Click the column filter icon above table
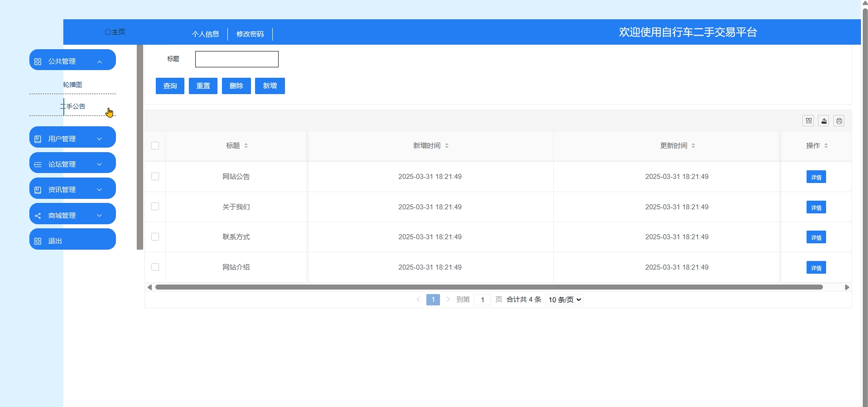The image size is (868, 407). (x=808, y=121)
